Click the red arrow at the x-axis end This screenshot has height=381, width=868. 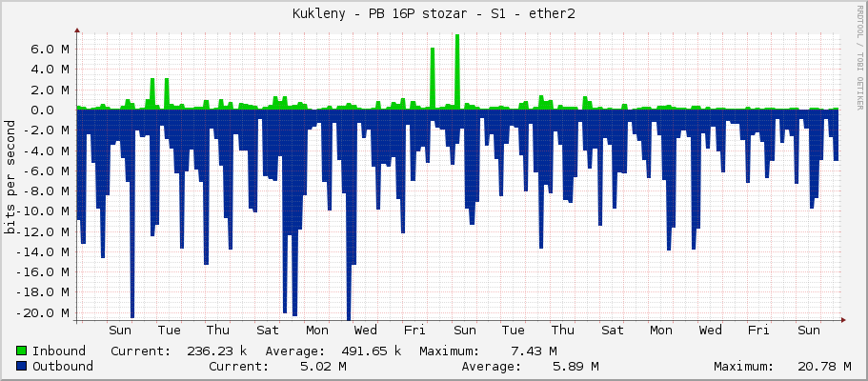click(x=843, y=319)
